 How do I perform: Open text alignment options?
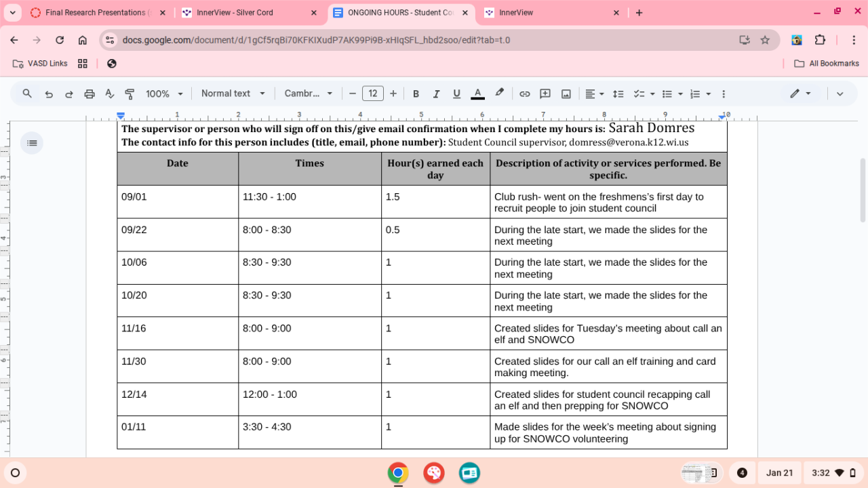coord(593,94)
